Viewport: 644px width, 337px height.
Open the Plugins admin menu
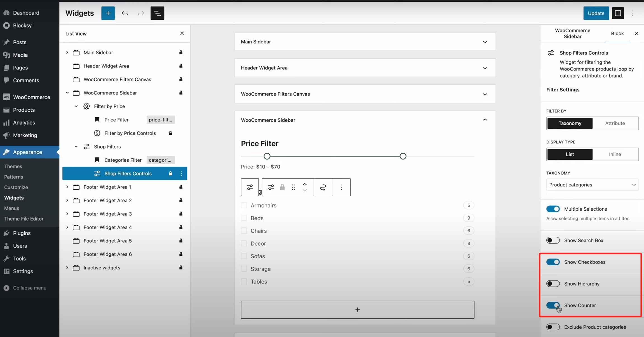point(22,233)
